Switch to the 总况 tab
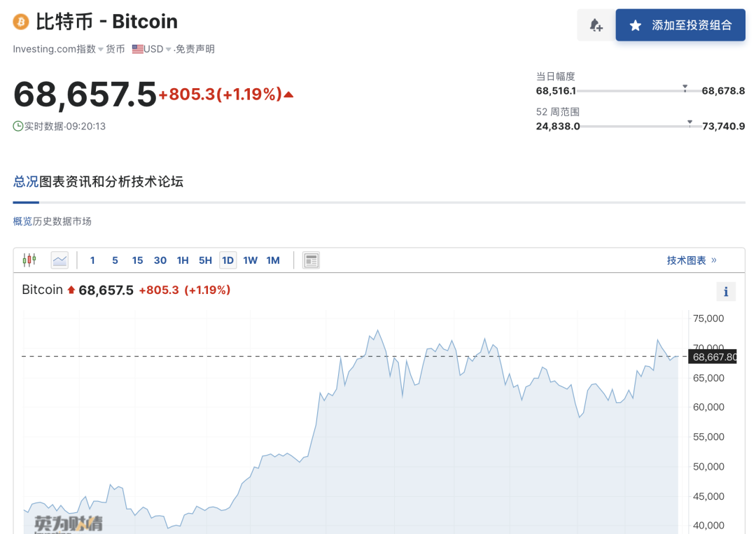The height and width of the screenshot is (534, 756). tap(26, 182)
